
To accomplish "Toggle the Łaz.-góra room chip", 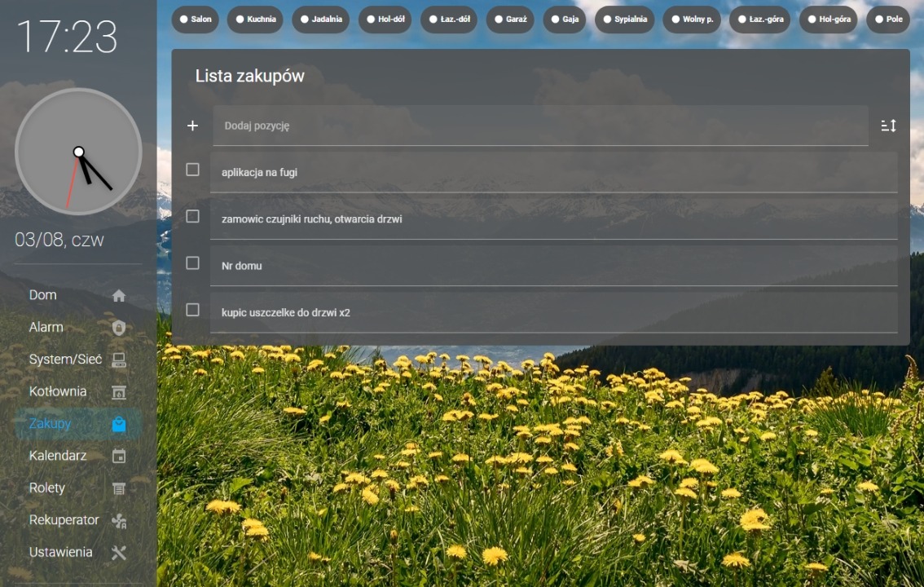I will point(759,20).
